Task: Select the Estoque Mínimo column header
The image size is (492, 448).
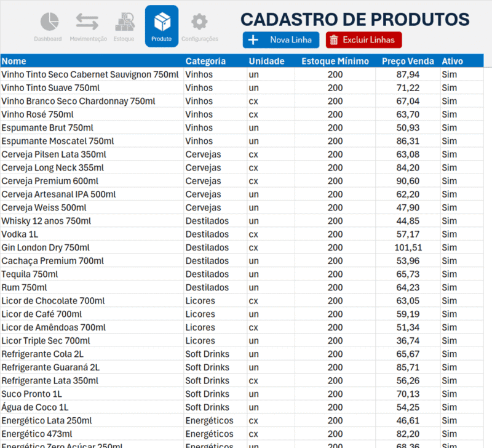Action: [x=335, y=61]
